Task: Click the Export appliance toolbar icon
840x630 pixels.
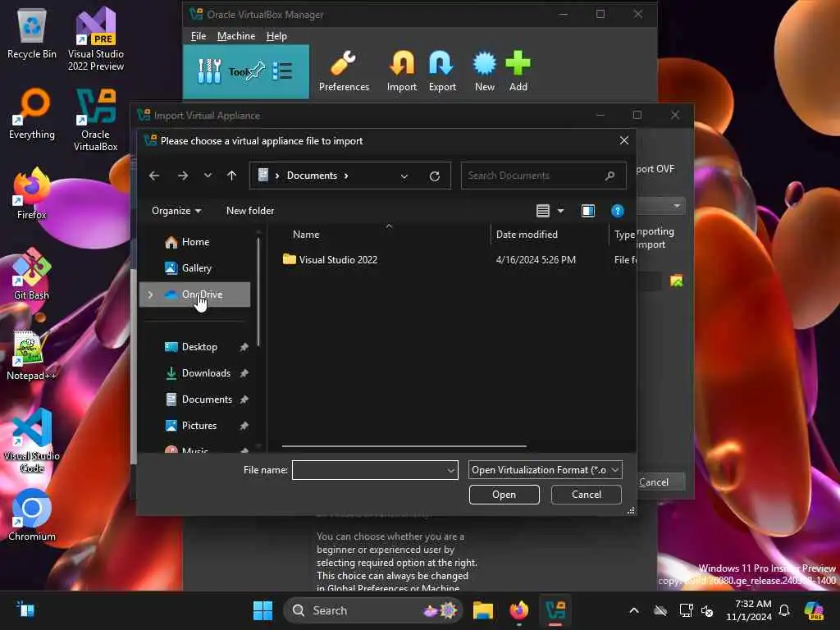Action: 442,71
